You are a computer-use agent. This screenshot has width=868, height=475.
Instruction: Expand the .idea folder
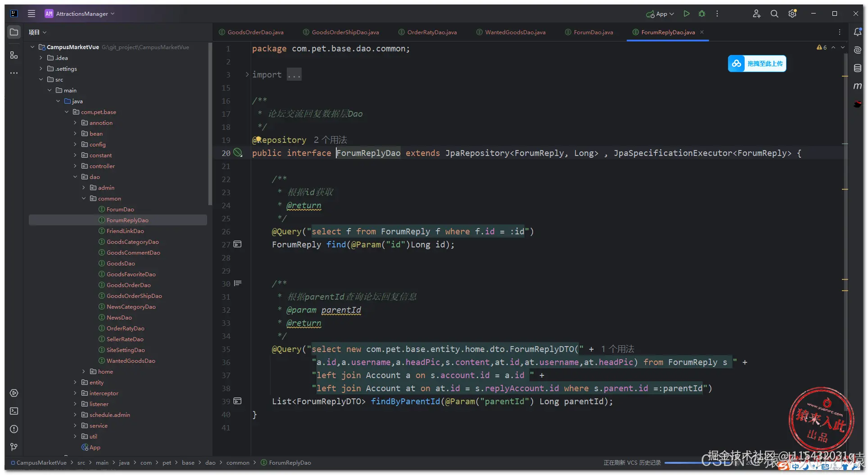click(x=41, y=58)
